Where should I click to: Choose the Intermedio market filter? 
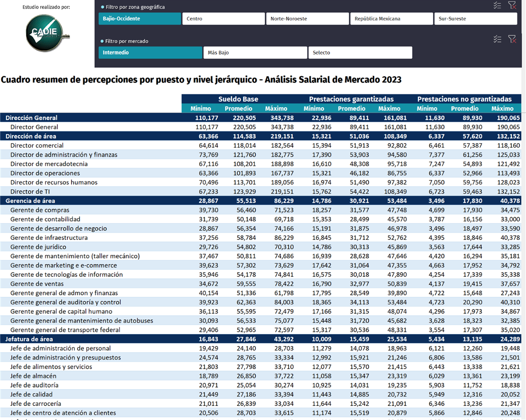click(150, 53)
